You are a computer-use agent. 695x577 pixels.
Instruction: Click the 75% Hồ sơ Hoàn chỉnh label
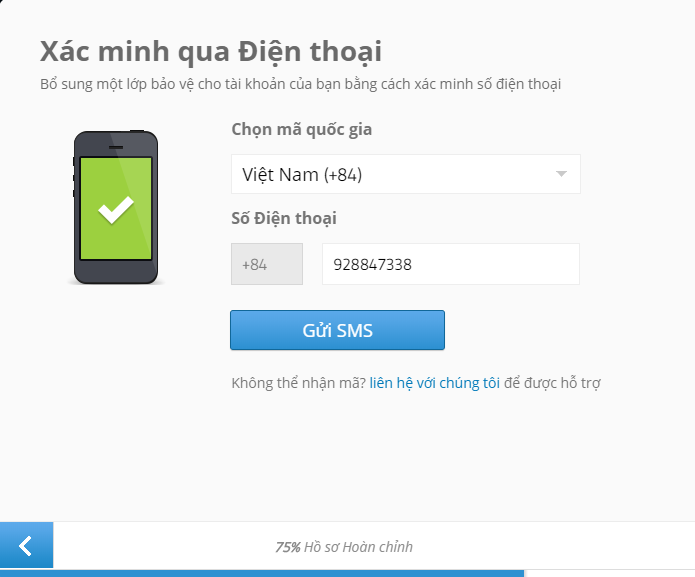coord(344,547)
